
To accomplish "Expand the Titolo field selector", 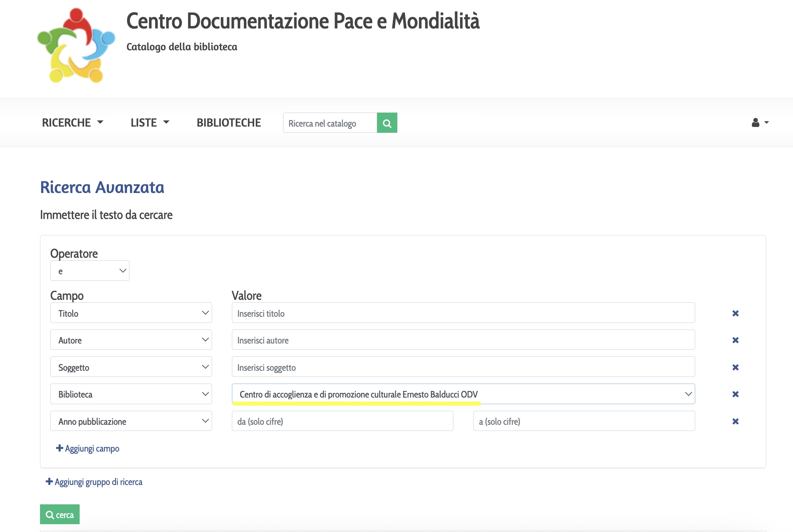I will [x=131, y=313].
